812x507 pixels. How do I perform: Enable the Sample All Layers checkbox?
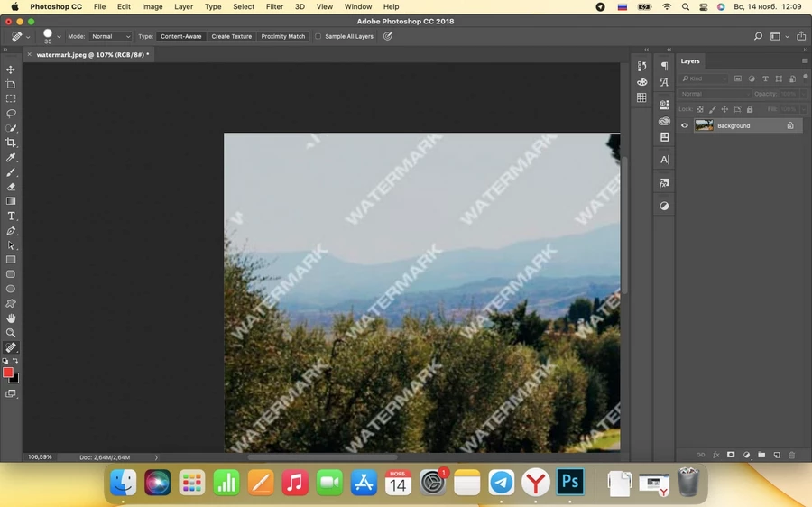318,37
